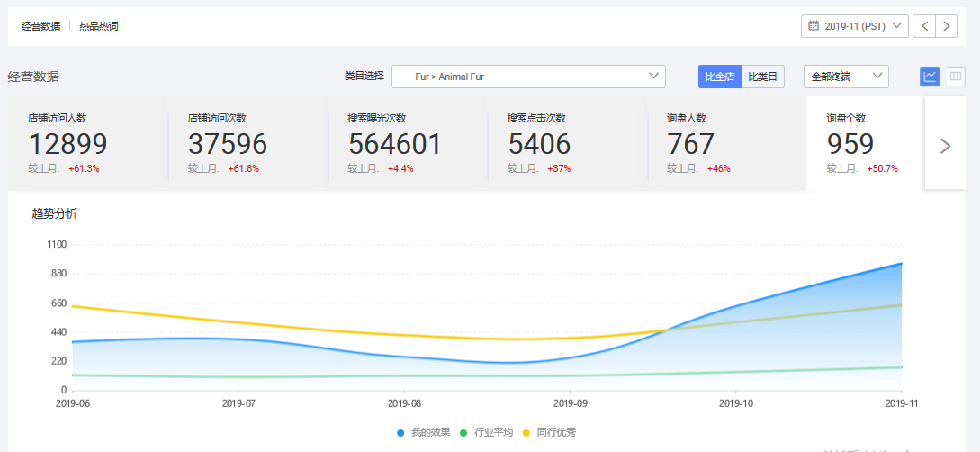Switch to chart view icon
The height and width of the screenshot is (452, 980).
click(930, 77)
